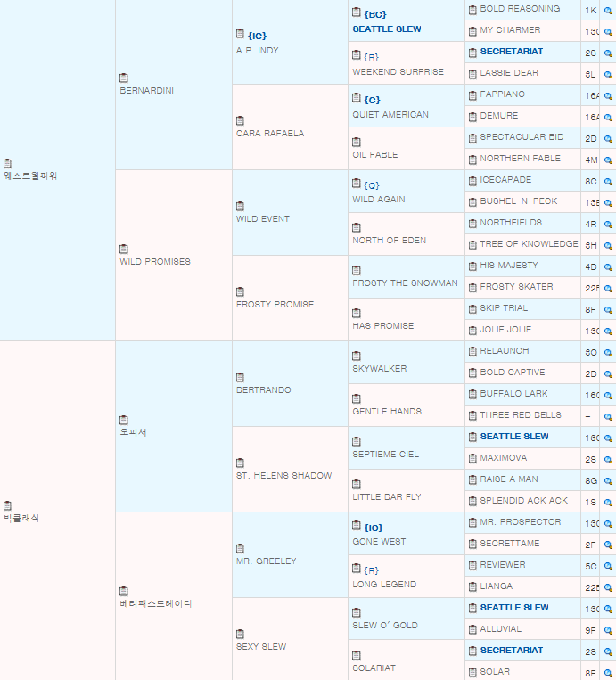This screenshot has width=616, height=680.
Task: Select the REVIEWER entry
Action: (x=503, y=565)
